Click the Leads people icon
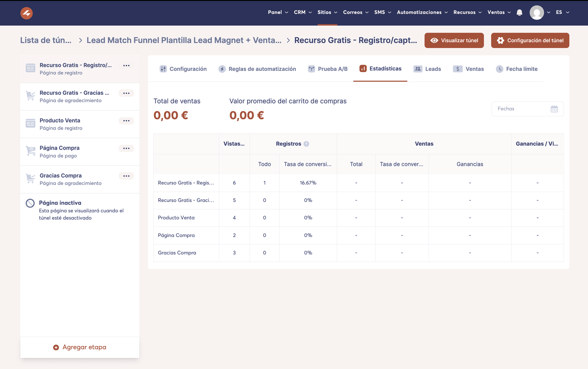Image resolution: width=588 pixels, height=369 pixels. pyautogui.click(x=418, y=69)
